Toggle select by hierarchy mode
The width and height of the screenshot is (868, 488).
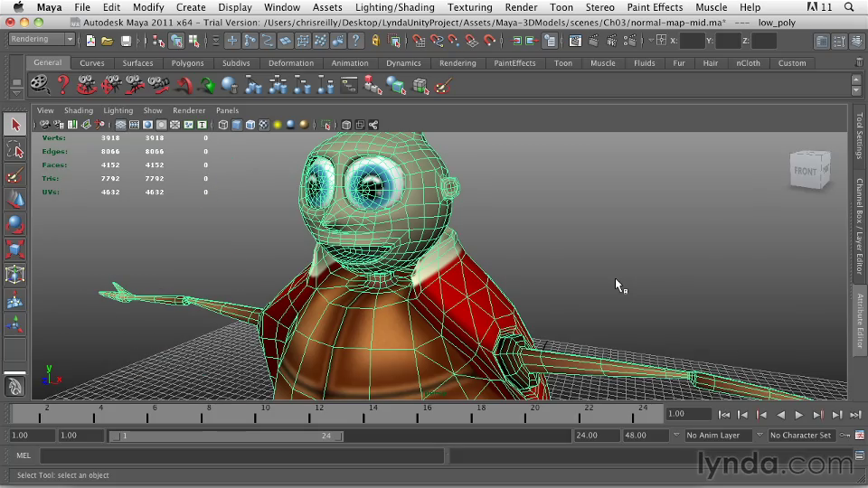pos(158,41)
